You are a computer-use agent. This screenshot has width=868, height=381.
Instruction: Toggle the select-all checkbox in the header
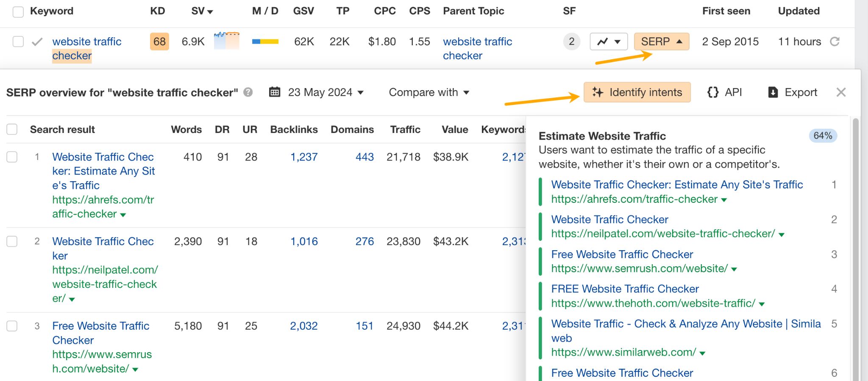click(x=17, y=11)
